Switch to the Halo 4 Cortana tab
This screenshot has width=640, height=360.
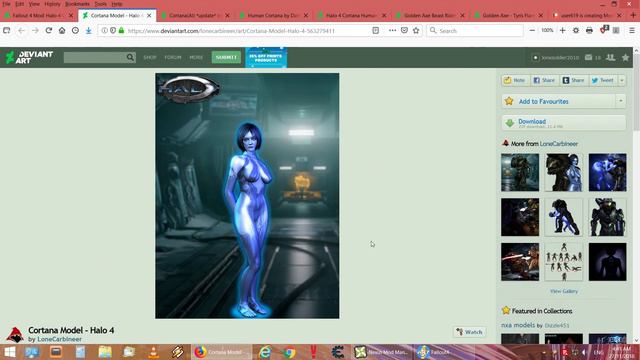coord(351,15)
